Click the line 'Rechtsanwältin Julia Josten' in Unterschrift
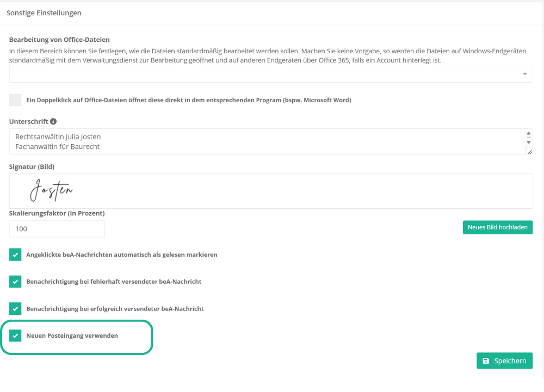The height and width of the screenshot is (392, 544). tap(58, 136)
